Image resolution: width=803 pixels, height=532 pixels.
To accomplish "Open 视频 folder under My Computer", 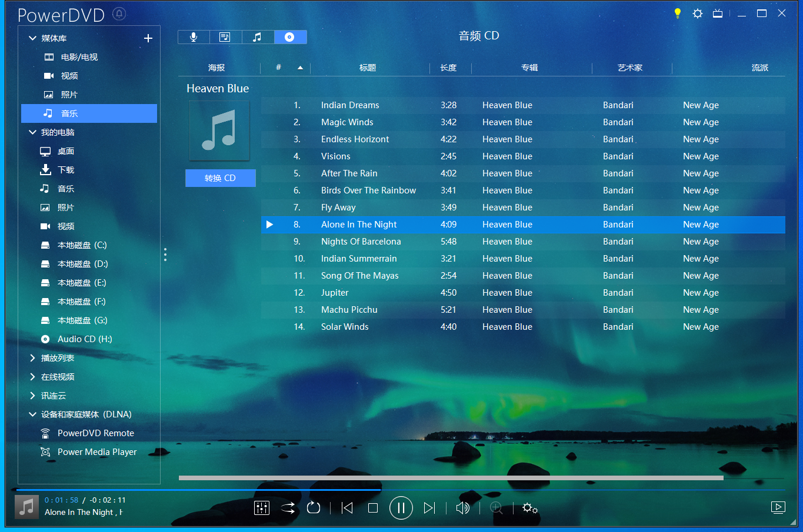I will click(x=89, y=226).
